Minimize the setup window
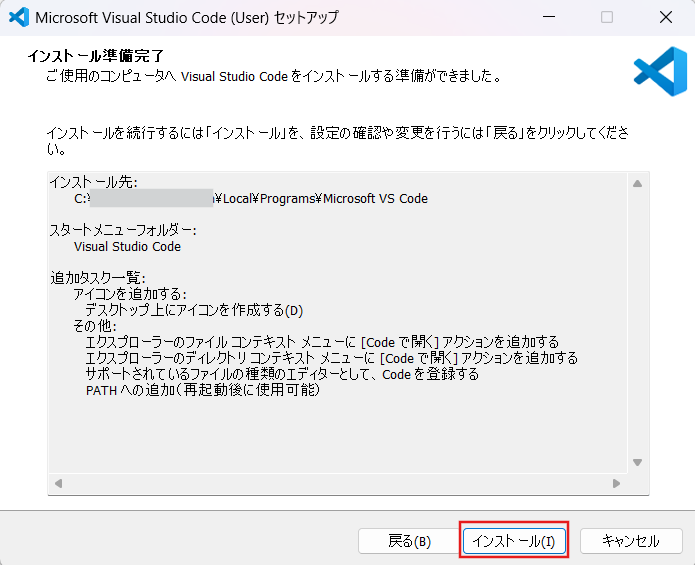Viewport: 695px width, 565px height. point(549,18)
